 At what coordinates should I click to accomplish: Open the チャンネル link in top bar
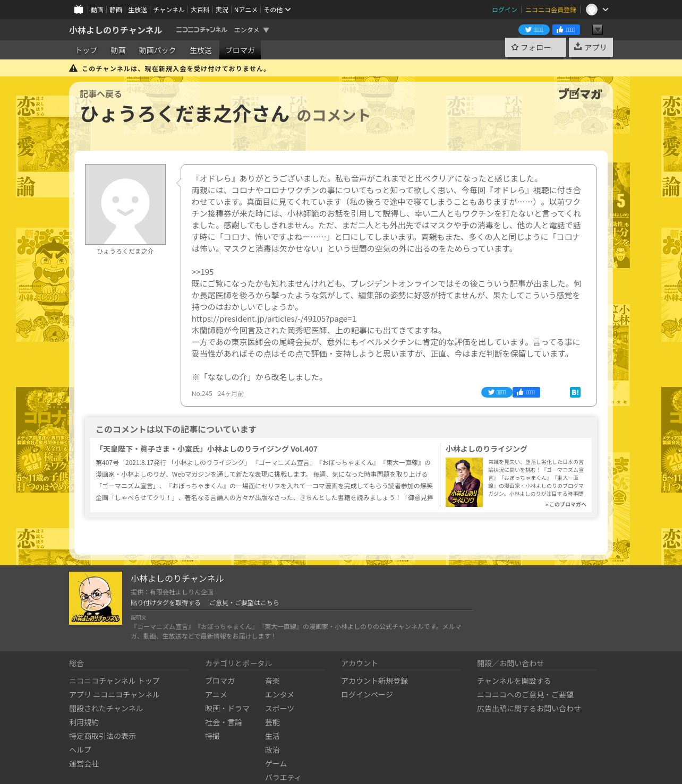click(169, 10)
